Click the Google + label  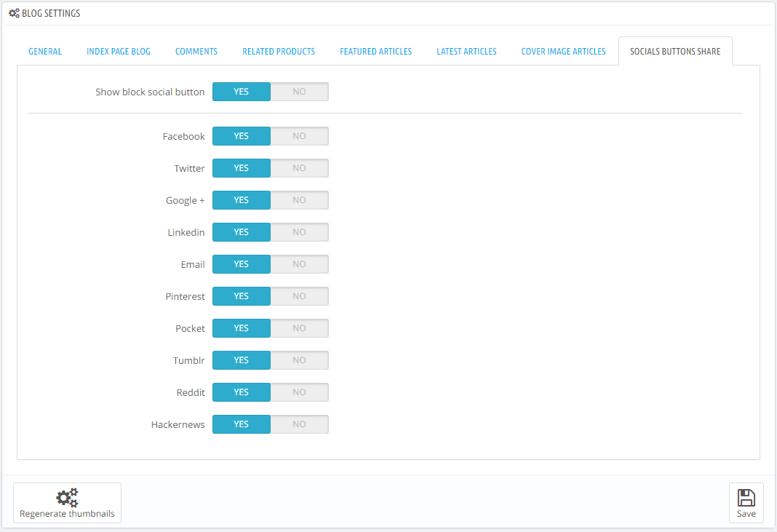coord(186,200)
